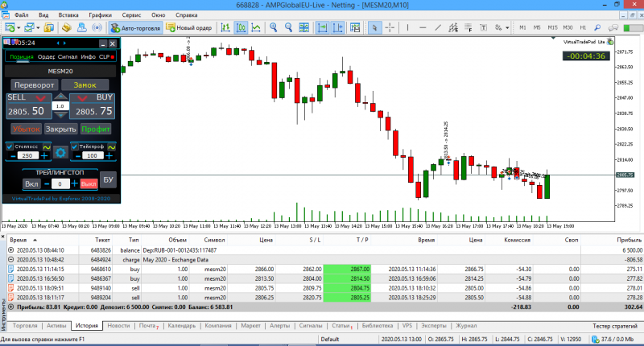This screenshot has height=346, width=644.
Task: Click Новый ордер button
Action: point(189,28)
